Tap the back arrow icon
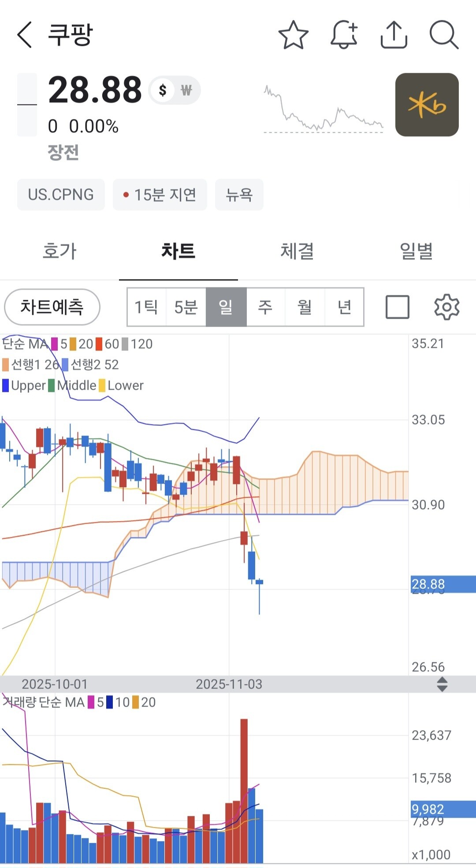476x868 pixels. [25, 34]
